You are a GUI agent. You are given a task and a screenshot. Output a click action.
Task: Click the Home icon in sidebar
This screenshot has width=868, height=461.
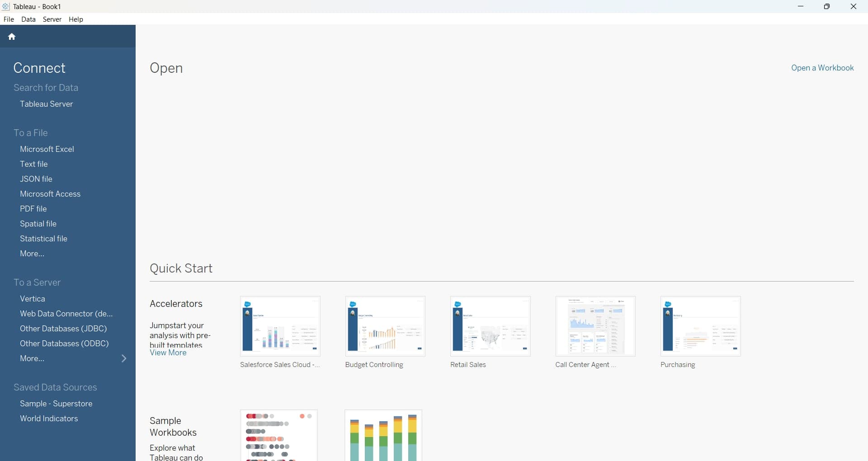click(x=12, y=37)
